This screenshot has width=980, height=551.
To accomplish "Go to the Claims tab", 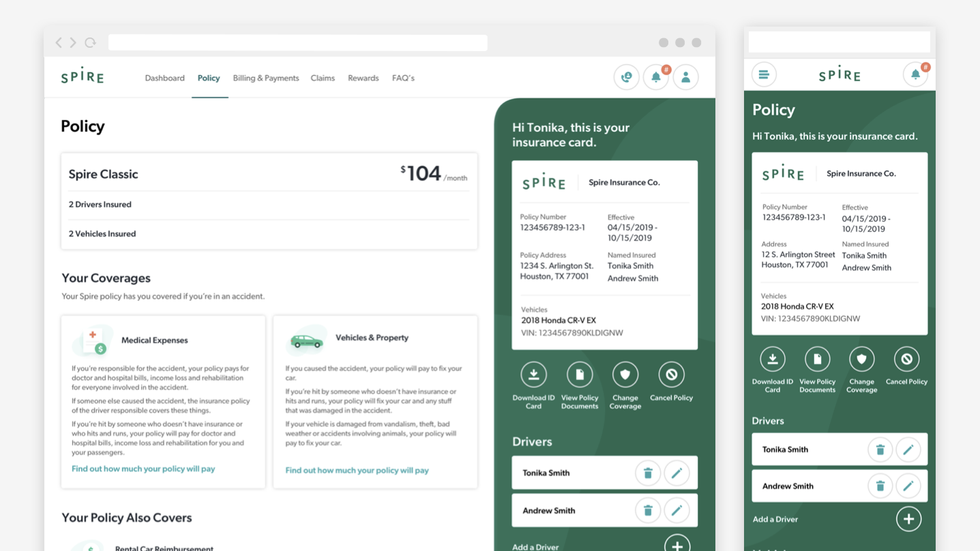I will pyautogui.click(x=323, y=78).
